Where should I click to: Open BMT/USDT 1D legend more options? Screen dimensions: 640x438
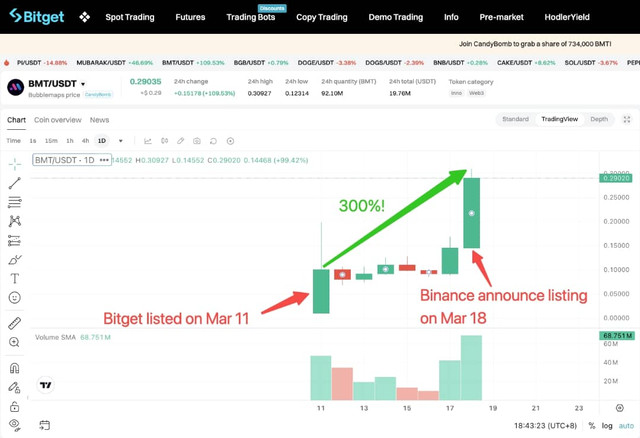pos(104,160)
